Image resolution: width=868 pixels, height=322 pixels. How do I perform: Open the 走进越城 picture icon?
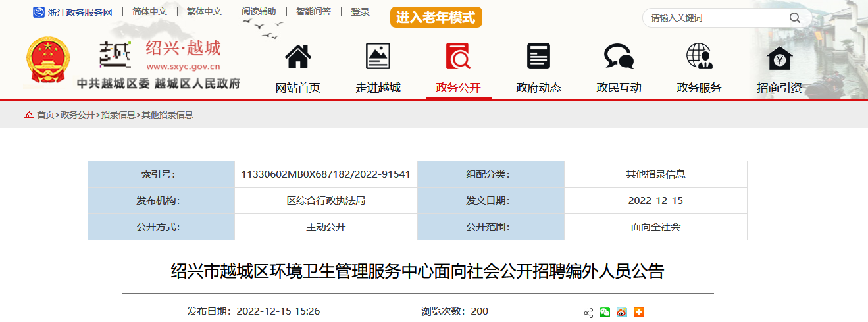(378, 57)
